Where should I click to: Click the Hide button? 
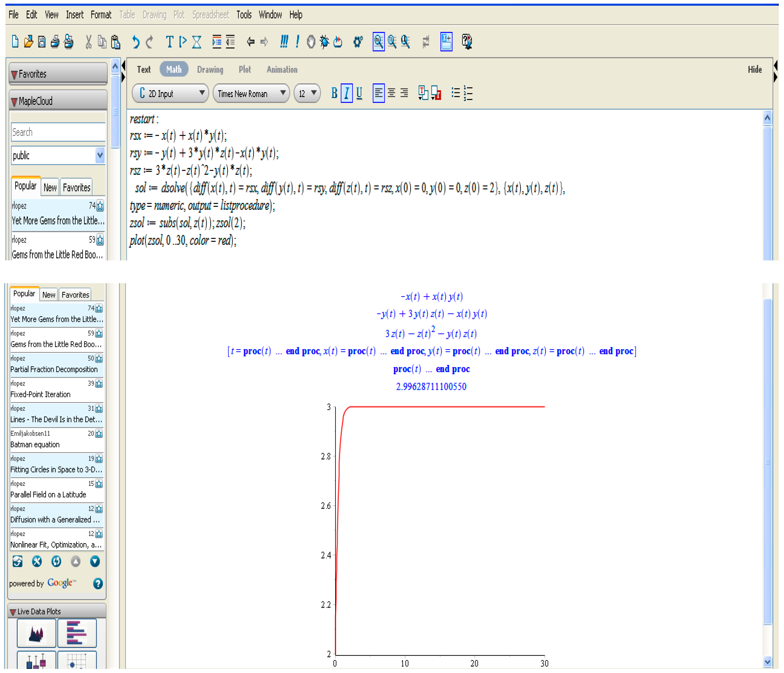click(755, 70)
